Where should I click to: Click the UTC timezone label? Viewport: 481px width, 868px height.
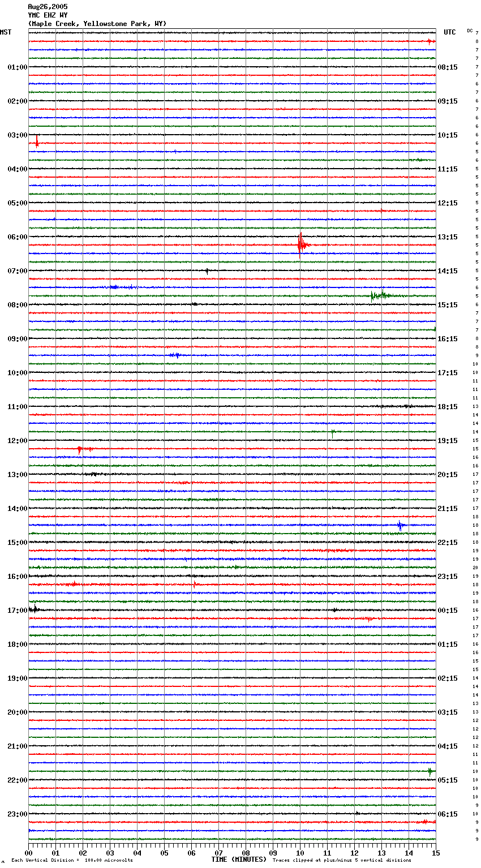click(450, 32)
